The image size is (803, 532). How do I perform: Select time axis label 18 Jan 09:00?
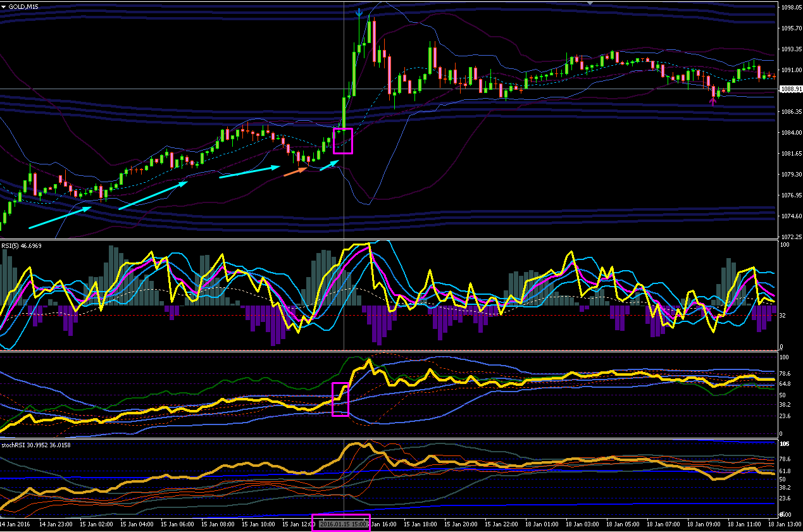(x=704, y=524)
